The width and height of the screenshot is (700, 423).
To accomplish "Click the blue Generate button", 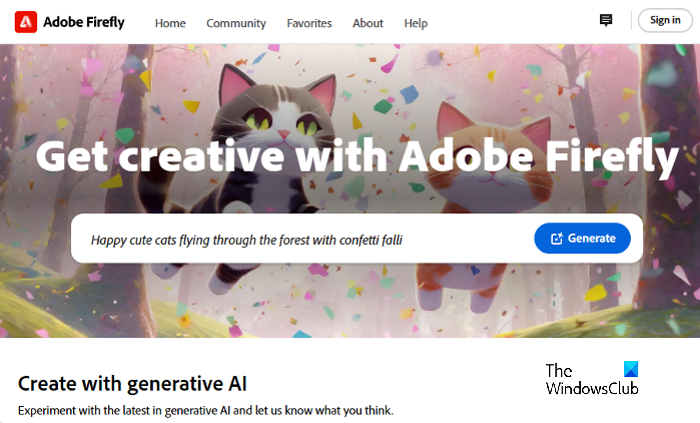I will coord(582,239).
